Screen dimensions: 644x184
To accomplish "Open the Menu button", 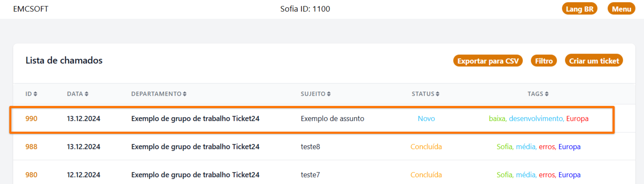I will coord(621,9).
